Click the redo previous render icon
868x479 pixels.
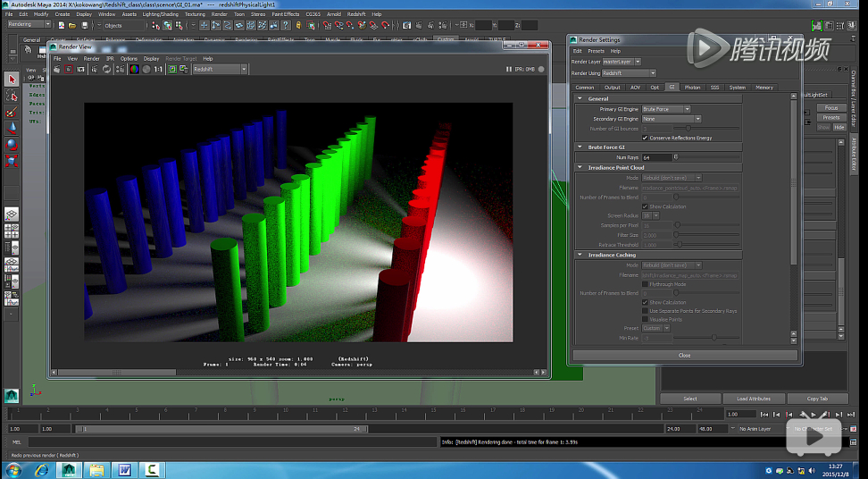pyautogui.click(x=57, y=69)
